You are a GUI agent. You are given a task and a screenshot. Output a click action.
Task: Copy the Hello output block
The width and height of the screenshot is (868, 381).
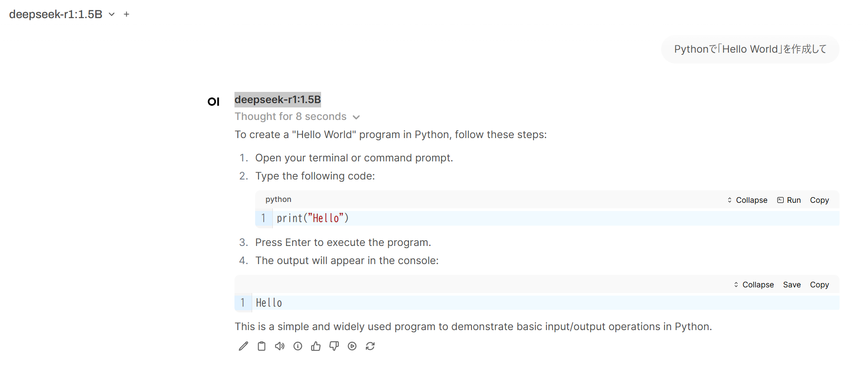(819, 285)
